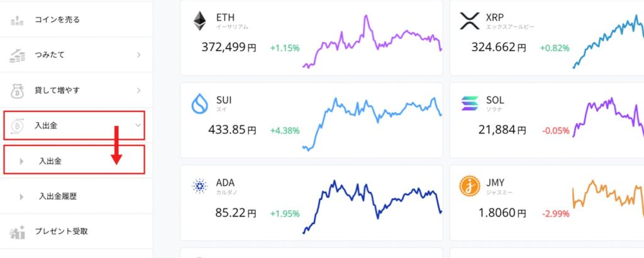Expand the つみたて submenu chevron
Viewport: 644px width, 258px height.
click(x=138, y=55)
